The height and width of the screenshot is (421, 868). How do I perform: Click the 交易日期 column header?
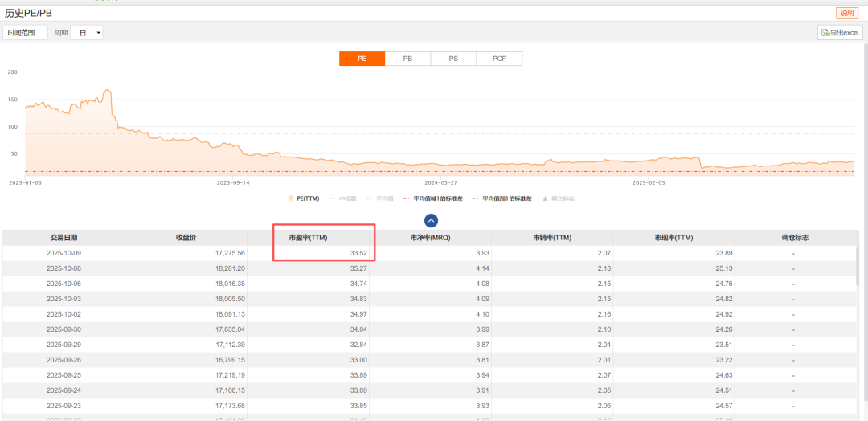pos(63,238)
